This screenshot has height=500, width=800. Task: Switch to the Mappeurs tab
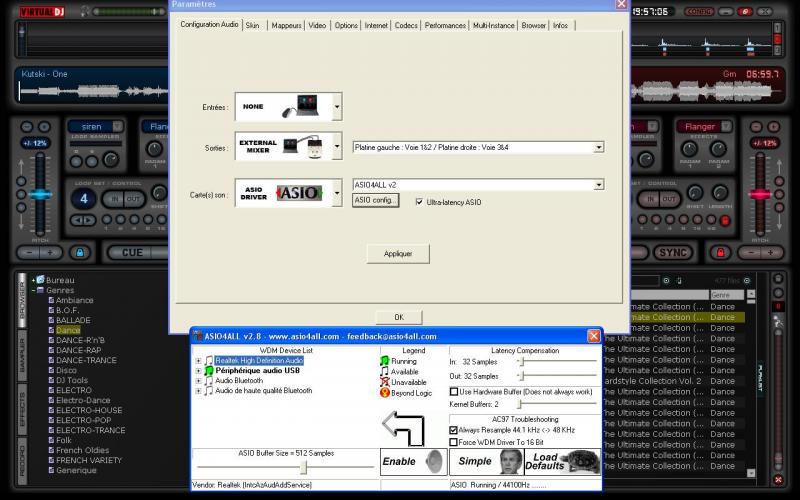(286, 25)
